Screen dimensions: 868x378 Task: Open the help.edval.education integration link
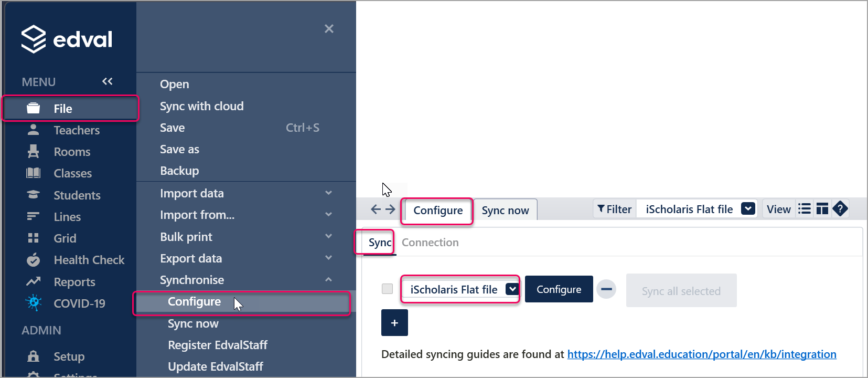click(x=702, y=354)
